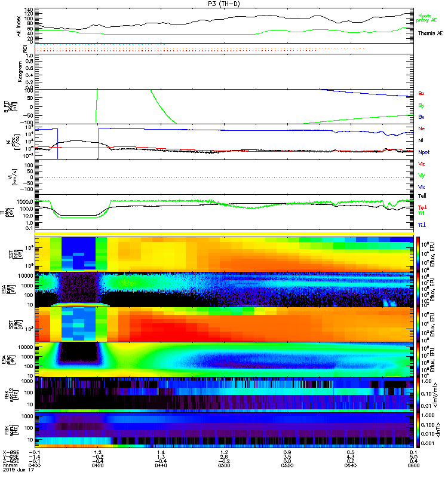The height and width of the screenshot is (478, 448).
Task: Click the yellow bar above the SST spectrogram
Action: tap(224, 234)
